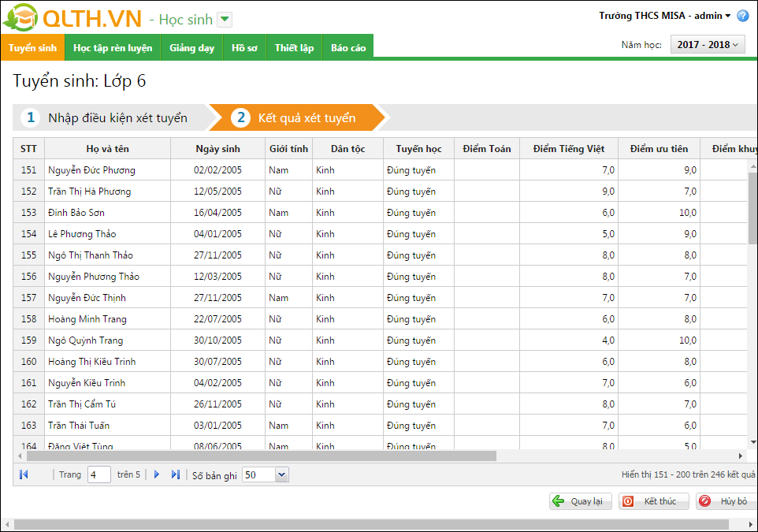Click the page number input field
The height and width of the screenshot is (532, 758).
click(x=99, y=474)
